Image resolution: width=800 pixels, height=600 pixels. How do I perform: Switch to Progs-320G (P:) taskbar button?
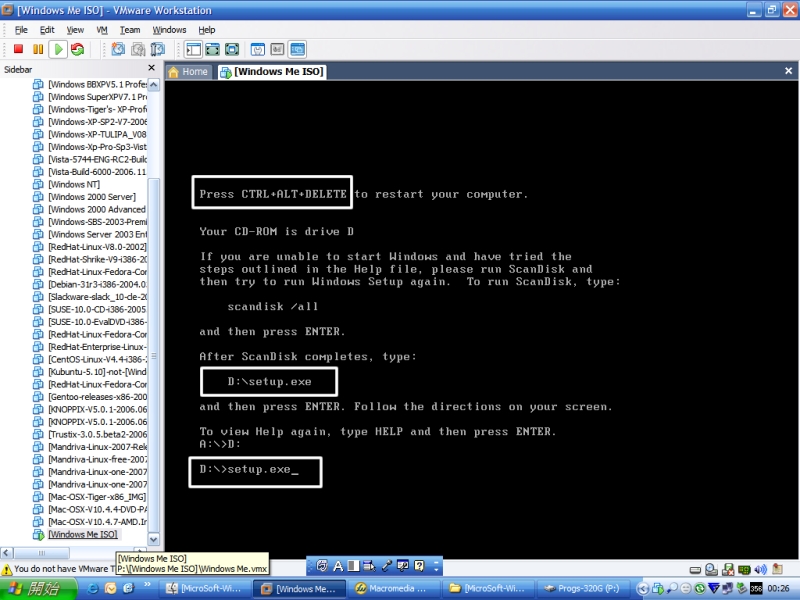pyautogui.click(x=582, y=589)
